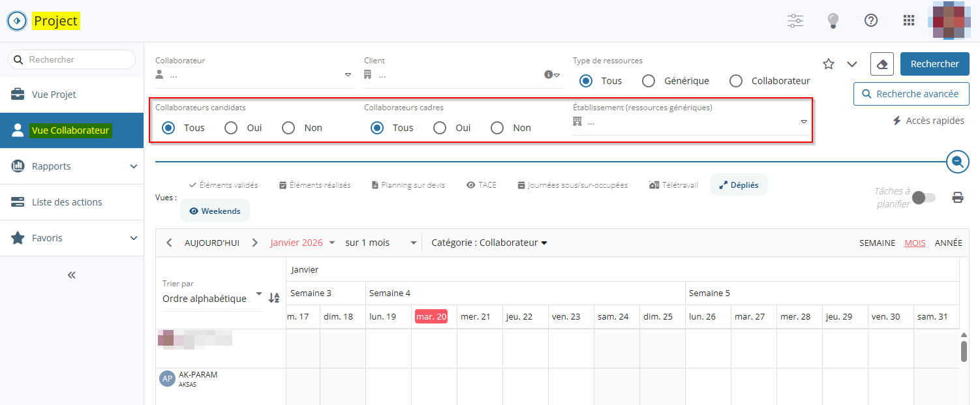Select Oui for Collaborateurs candidats

pyautogui.click(x=231, y=128)
